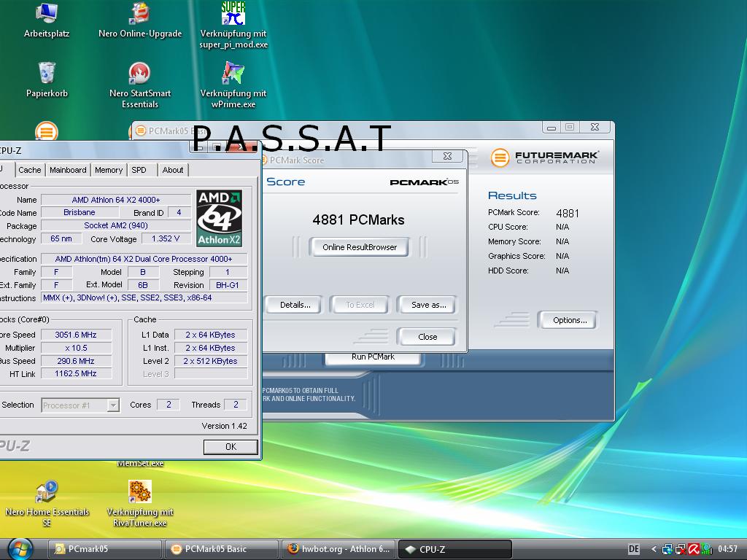This screenshot has height=560, width=747.
Task: Click the Ext. Model value 6B
Action: (142, 285)
